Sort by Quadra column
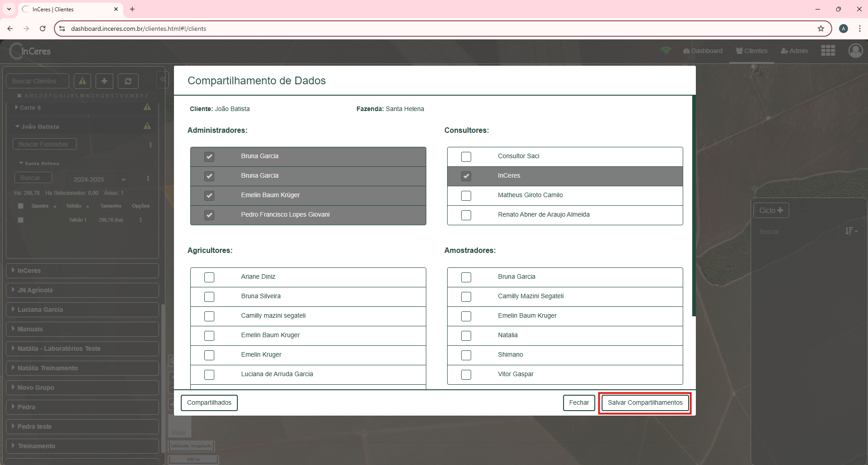Screen dimensions: 868x465 [44, 206]
